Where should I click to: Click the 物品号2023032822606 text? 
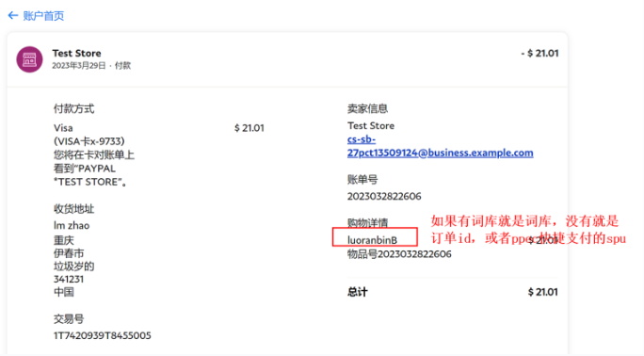(x=399, y=254)
